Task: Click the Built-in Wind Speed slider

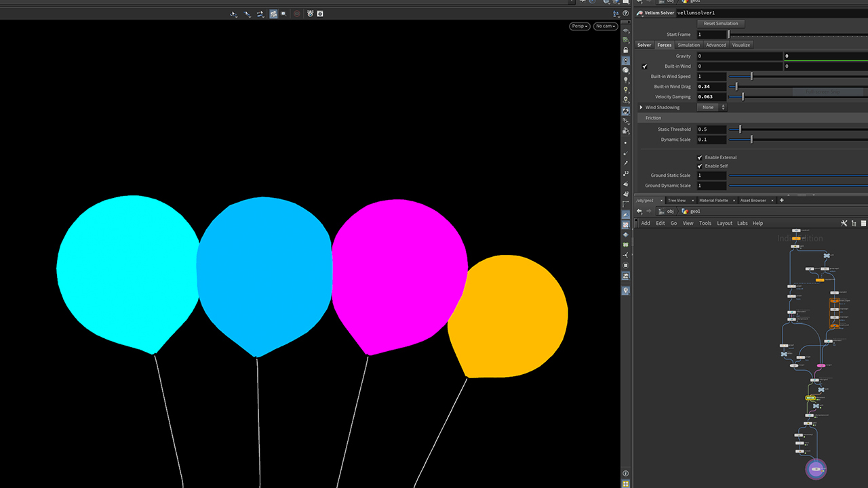Action: (x=798, y=77)
